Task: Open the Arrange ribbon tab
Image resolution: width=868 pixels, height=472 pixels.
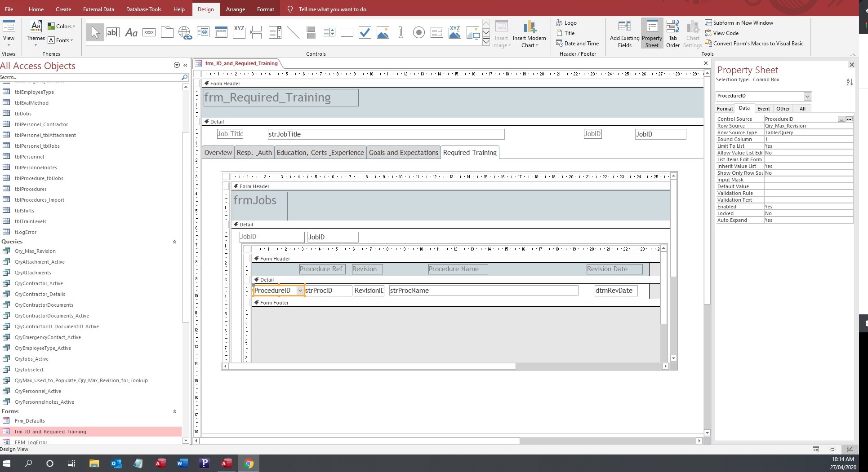Action: tap(235, 9)
